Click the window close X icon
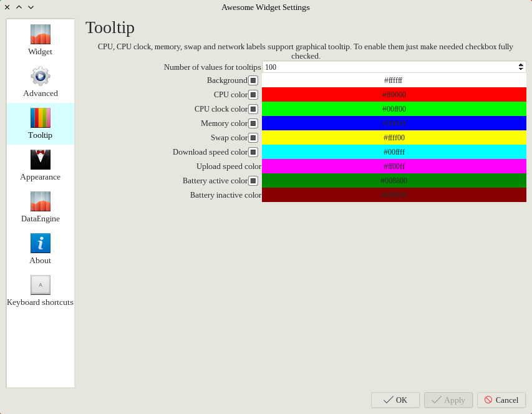 (x=7, y=7)
